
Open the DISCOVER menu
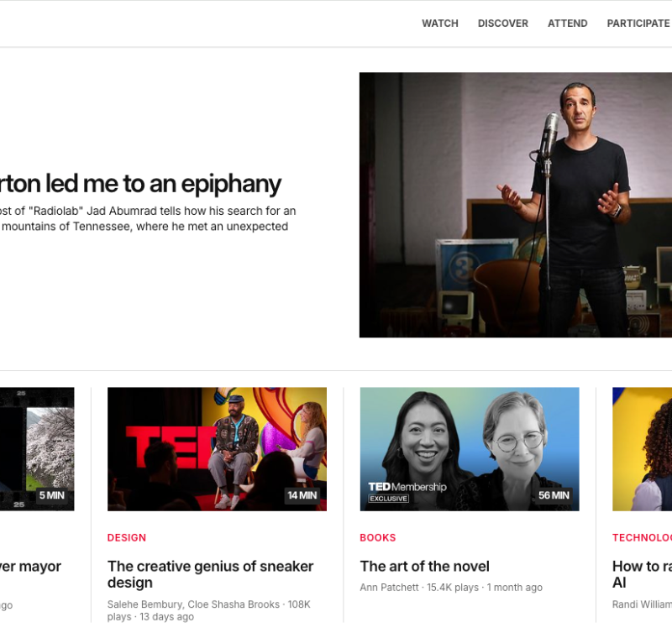[x=502, y=24]
